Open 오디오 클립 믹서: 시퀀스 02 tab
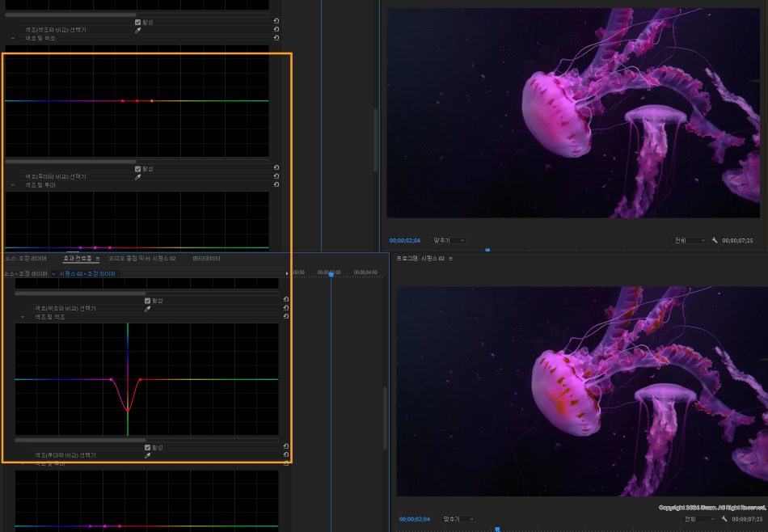Image resolution: width=768 pixels, height=532 pixels. click(142, 259)
